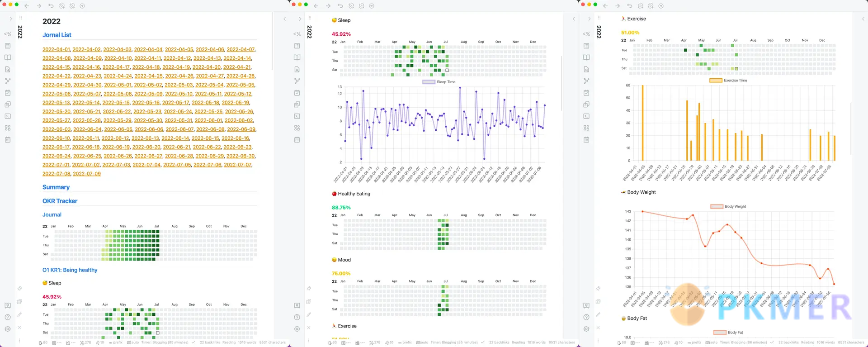The image size is (868, 347).
Task: Toggle Sleep Time legend in sleep chart
Action: pyautogui.click(x=439, y=82)
